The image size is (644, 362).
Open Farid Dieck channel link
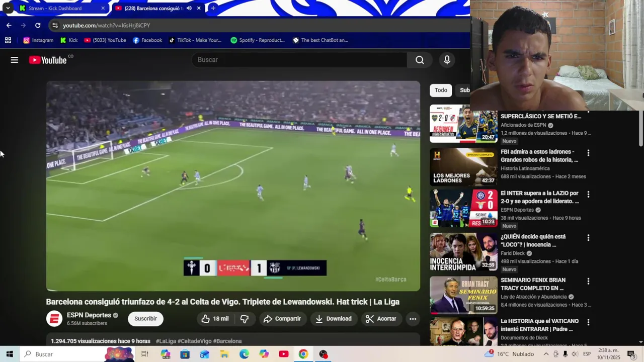[x=513, y=253]
